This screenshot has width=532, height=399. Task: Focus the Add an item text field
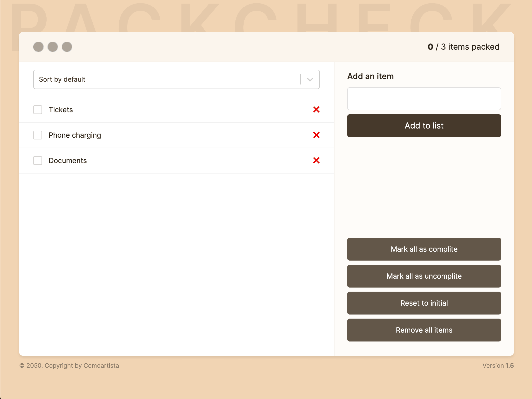point(424,99)
